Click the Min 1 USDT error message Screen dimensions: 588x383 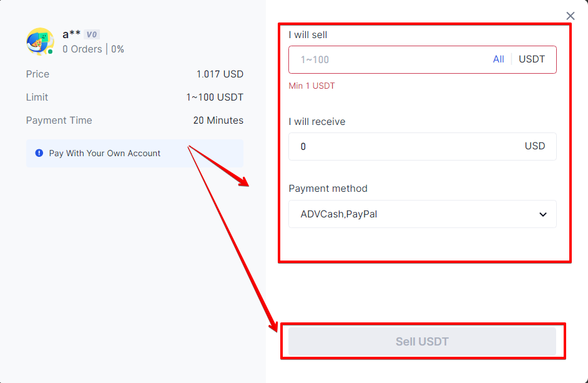click(311, 86)
